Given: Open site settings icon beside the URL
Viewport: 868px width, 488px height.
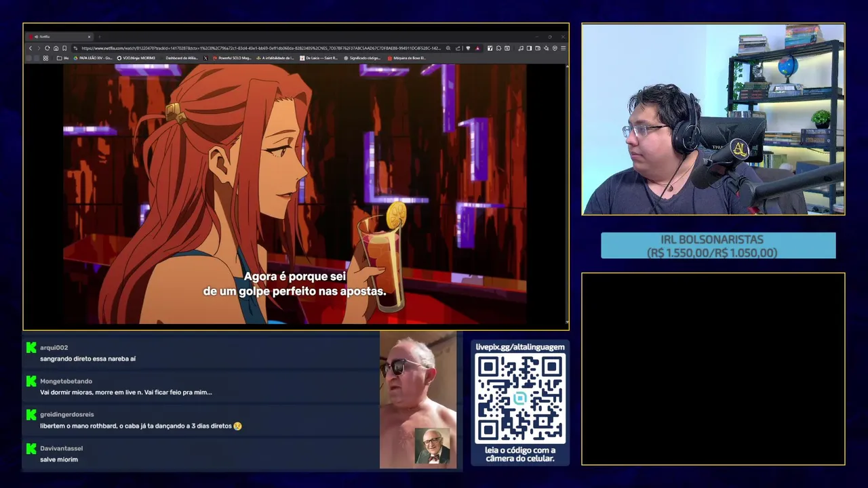Looking at the screenshot, I should click(75, 48).
